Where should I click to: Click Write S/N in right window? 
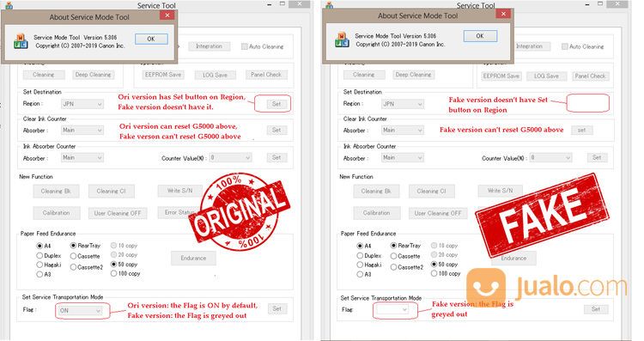click(x=501, y=191)
